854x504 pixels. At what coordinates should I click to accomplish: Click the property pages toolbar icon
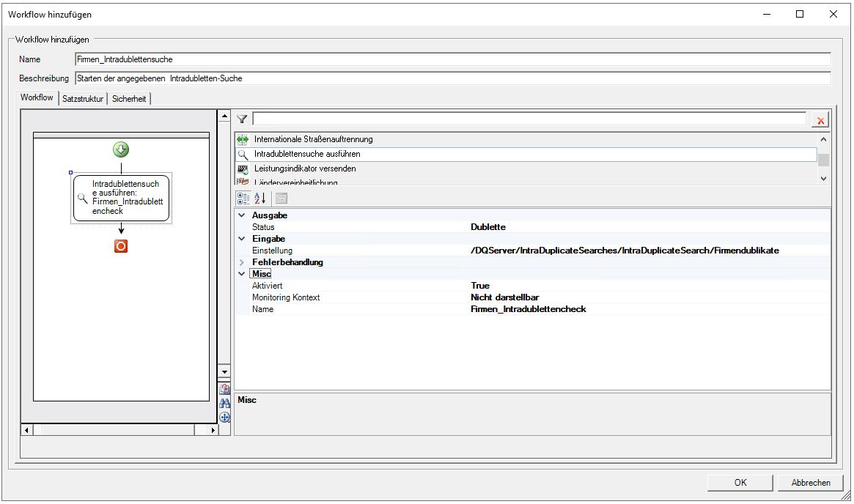281,198
